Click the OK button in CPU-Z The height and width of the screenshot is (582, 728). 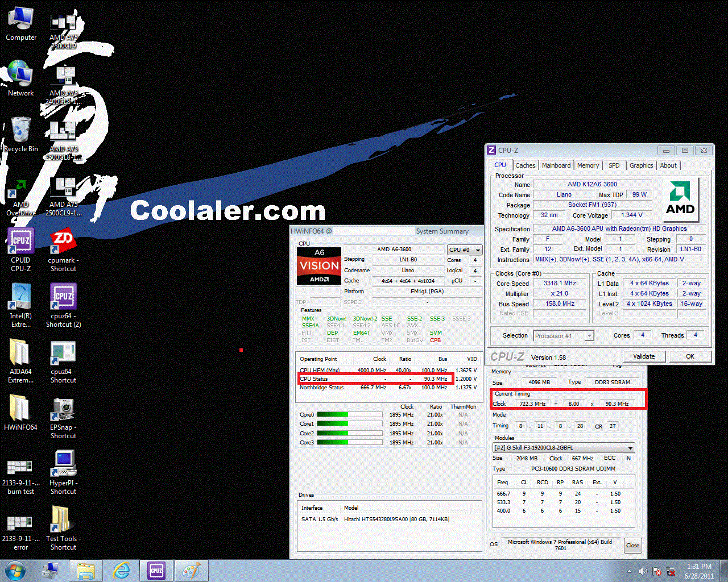coord(690,356)
